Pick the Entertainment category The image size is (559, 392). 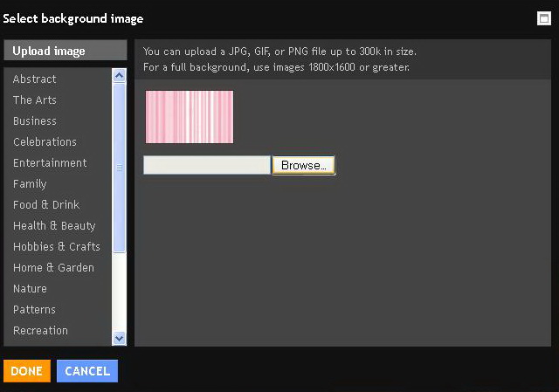[x=50, y=163]
